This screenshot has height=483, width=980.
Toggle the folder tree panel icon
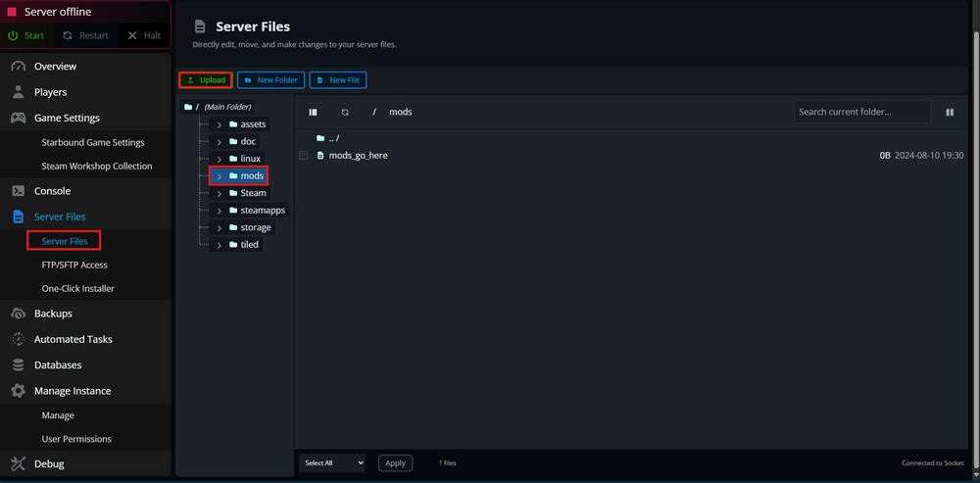(314, 113)
